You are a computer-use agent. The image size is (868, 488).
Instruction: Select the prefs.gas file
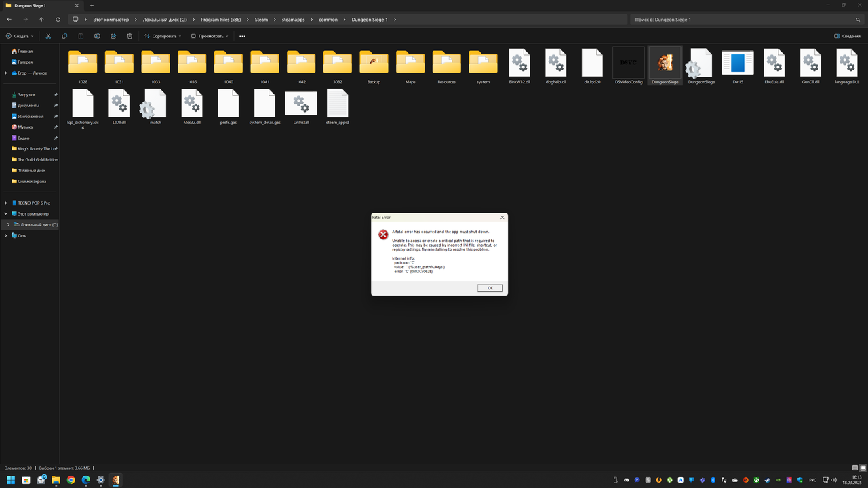[x=229, y=107]
